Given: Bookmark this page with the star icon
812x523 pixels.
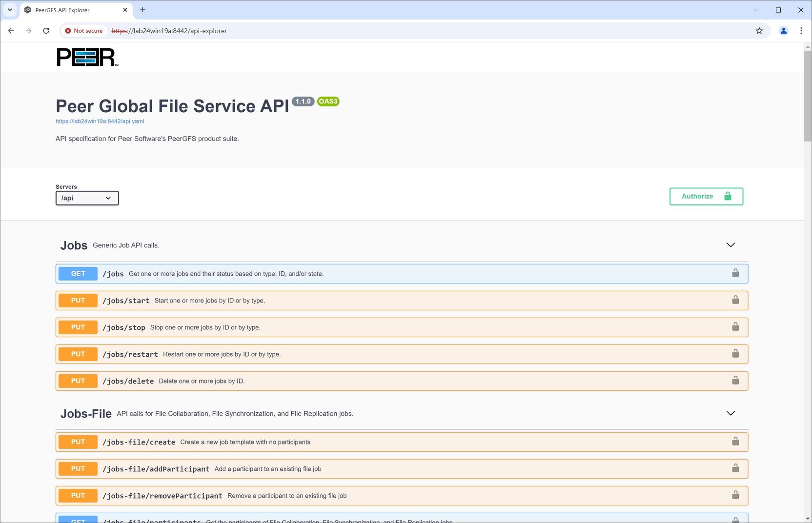Looking at the screenshot, I should (x=759, y=31).
